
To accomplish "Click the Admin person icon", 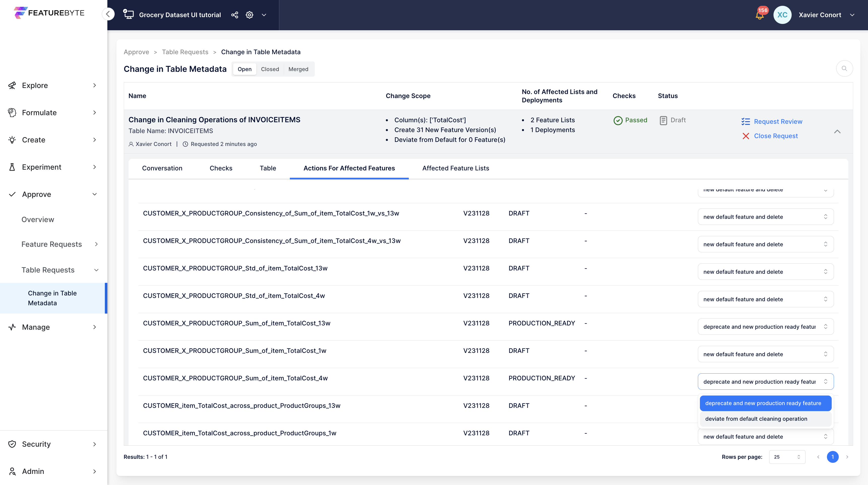I will pyautogui.click(x=12, y=471).
